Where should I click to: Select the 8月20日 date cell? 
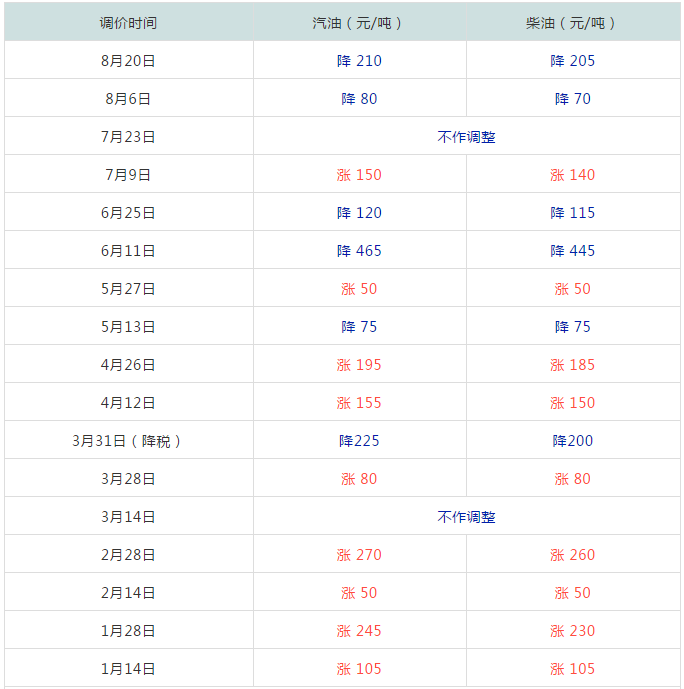click(128, 61)
